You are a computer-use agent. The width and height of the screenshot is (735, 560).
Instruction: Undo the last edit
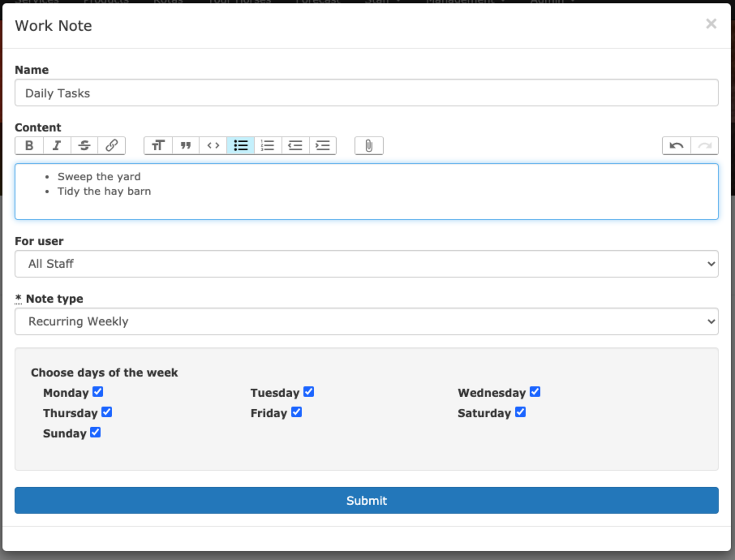[x=676, y=146]
